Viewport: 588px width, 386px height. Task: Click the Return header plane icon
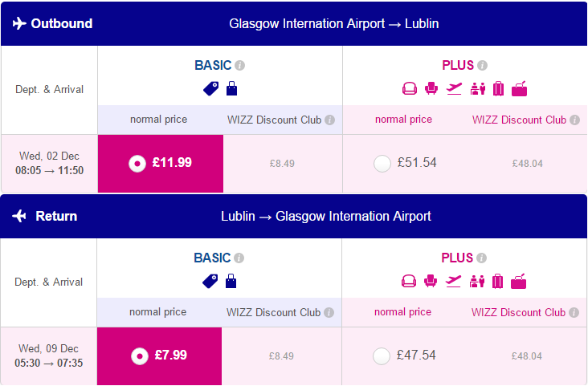(19, 216)
